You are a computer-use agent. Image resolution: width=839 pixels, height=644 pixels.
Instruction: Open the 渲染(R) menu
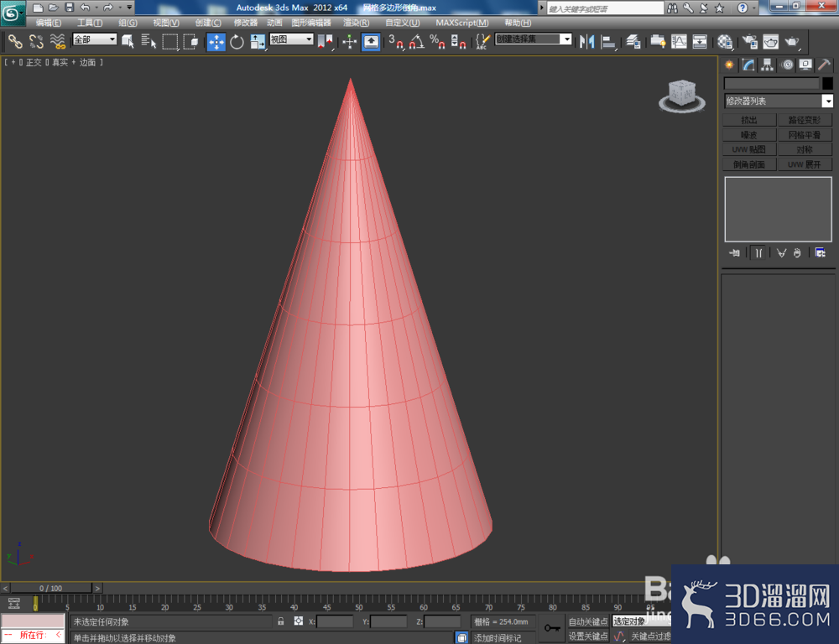[x=356, y=23]
